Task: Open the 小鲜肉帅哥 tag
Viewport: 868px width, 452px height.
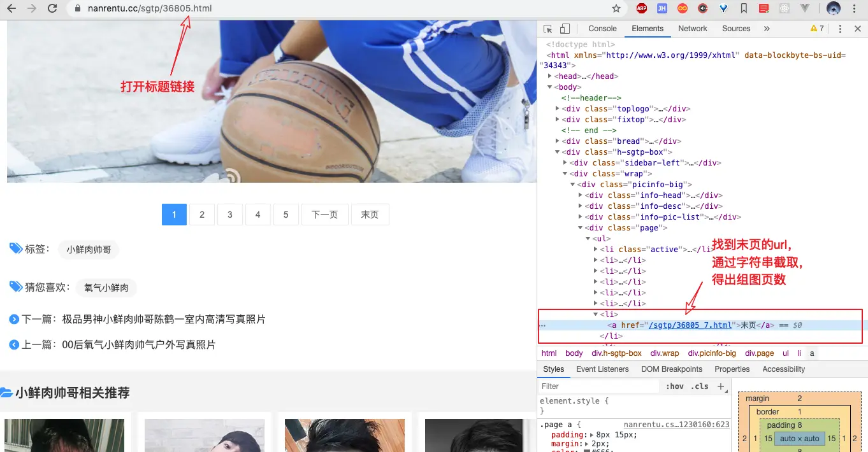Action: click(x=89, y=250)
